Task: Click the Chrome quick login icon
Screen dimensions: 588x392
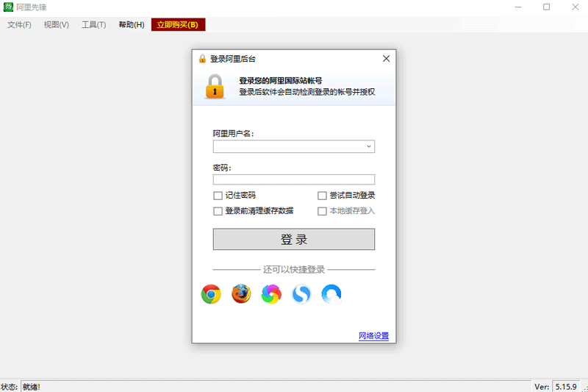Action: 211,294
